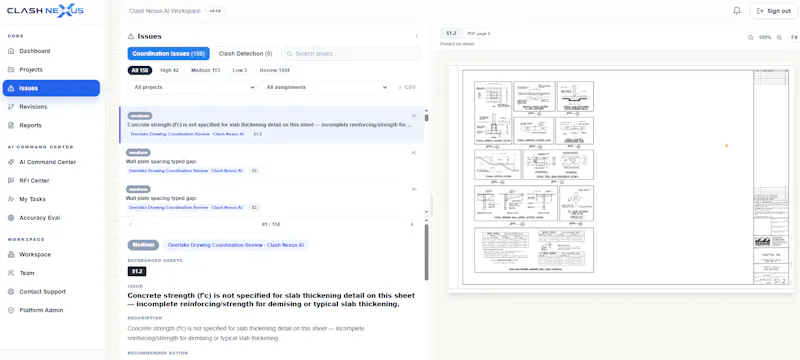The image size is (800, 360).
Task: Open Contact Support icon in sidebar
Action: click(x=11, y=292)
